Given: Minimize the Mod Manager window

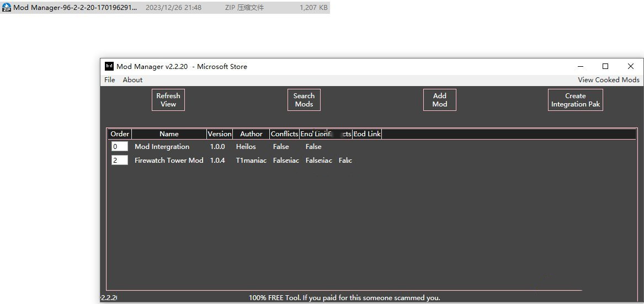Looking at the screenshot, I should 579,66.
